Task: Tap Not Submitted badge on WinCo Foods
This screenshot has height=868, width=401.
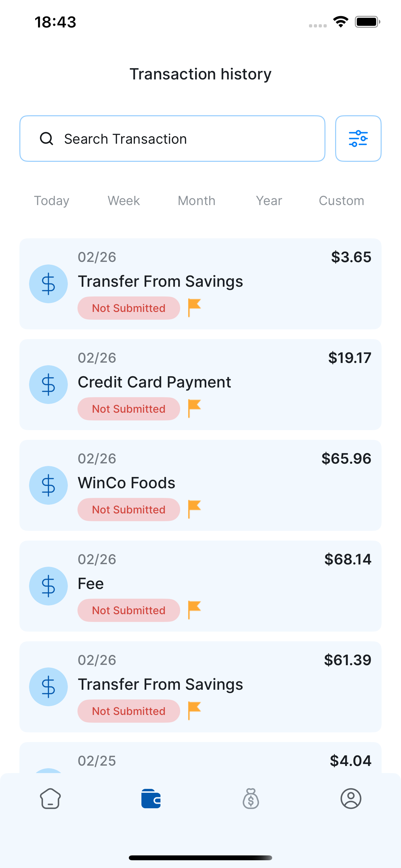Action: (129, 510)
